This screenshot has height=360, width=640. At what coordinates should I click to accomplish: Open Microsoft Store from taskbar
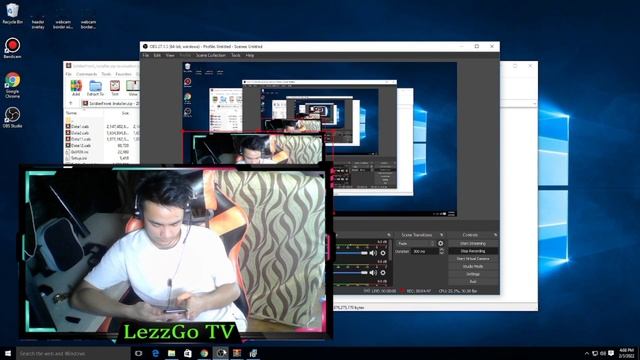point(188,353)
